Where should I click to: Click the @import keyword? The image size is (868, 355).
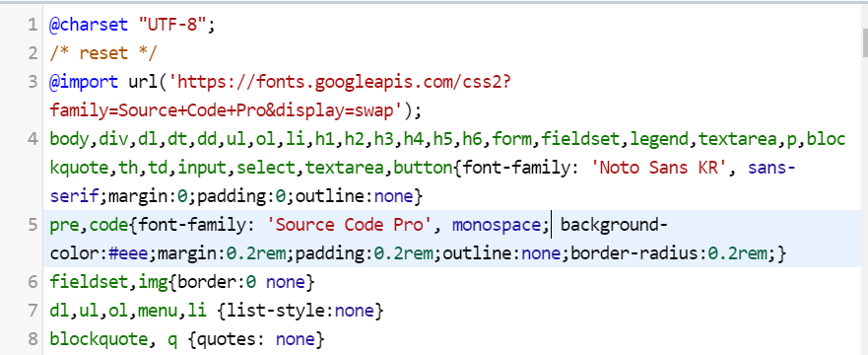(84, 82)
